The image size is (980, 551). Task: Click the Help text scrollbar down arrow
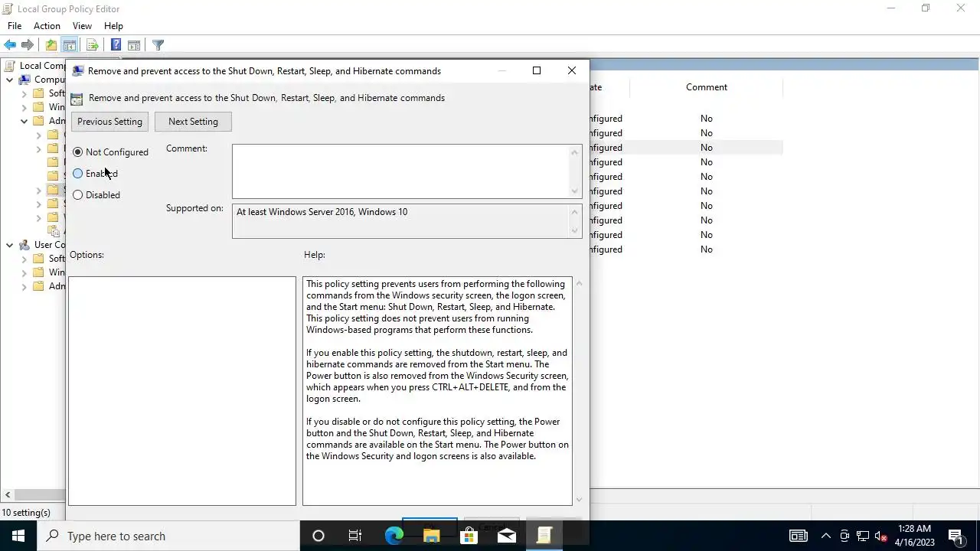[x=579, y=499]
